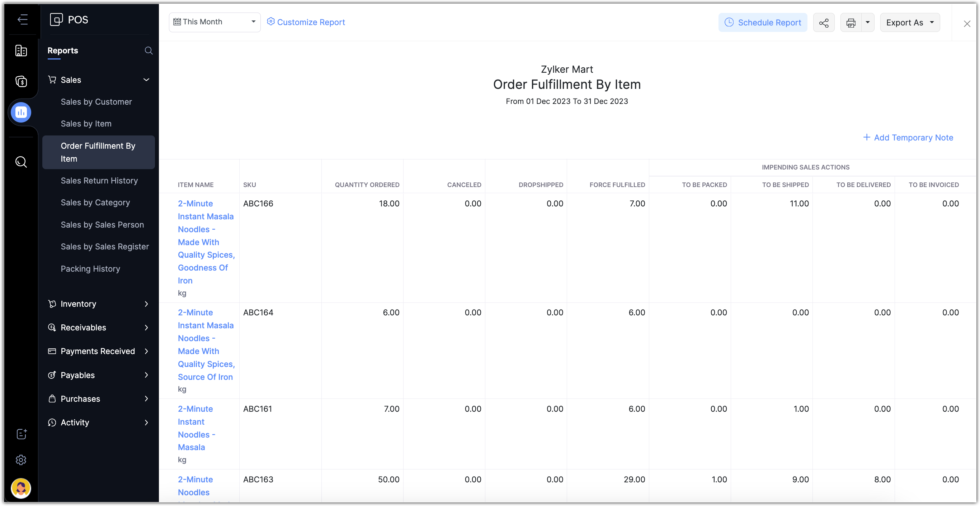Collapse the sidebar with the back-arrow icon
Viewport: 980px width, 506px height.
click(x=23, y=19)
